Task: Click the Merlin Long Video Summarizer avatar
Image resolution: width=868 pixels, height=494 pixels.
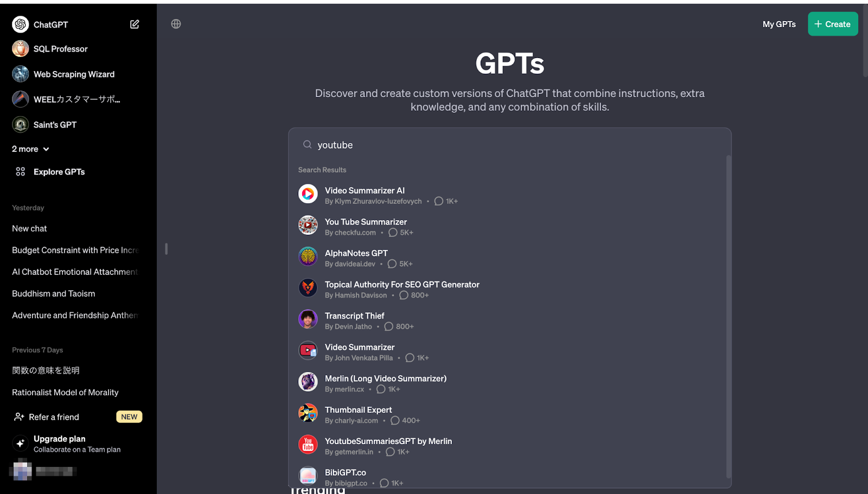Action: pyautogui.click(x=308, y=382)
